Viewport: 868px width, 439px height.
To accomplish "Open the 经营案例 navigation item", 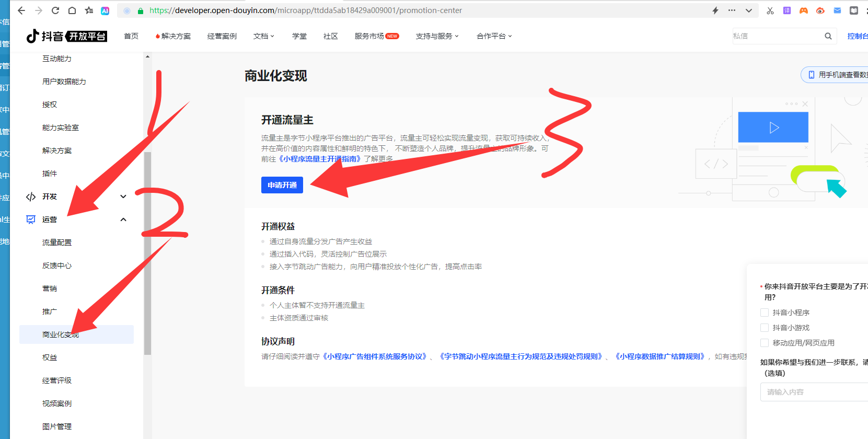I will pyautogui.click(x=222, y=36).
